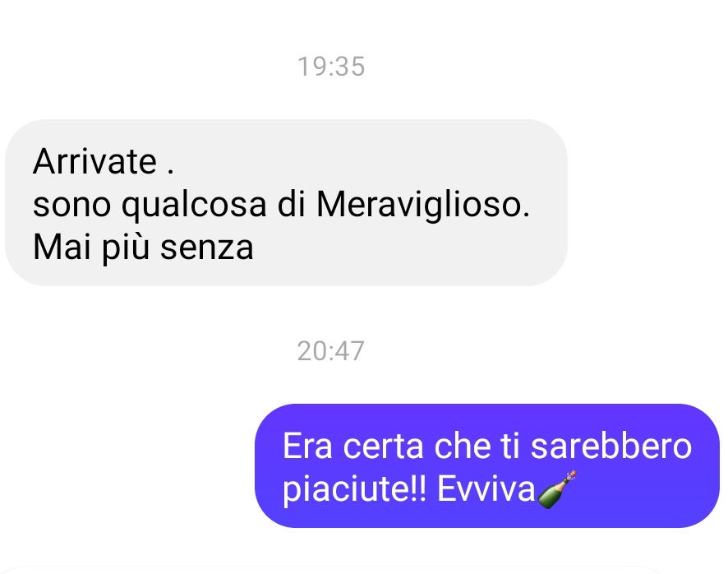This screenshot has width=728, height=574.
Task: Tap the word "sono" in the grey bubble
Action: pyautogui.click(x=72, y=205)
